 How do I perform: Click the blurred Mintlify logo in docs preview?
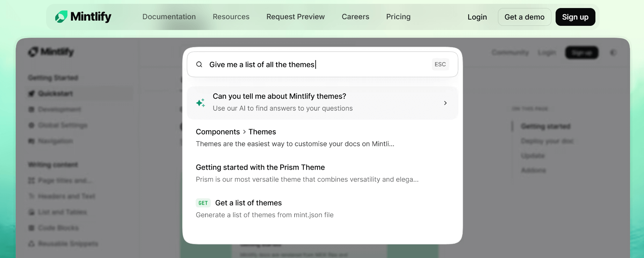tap(51, 52)
